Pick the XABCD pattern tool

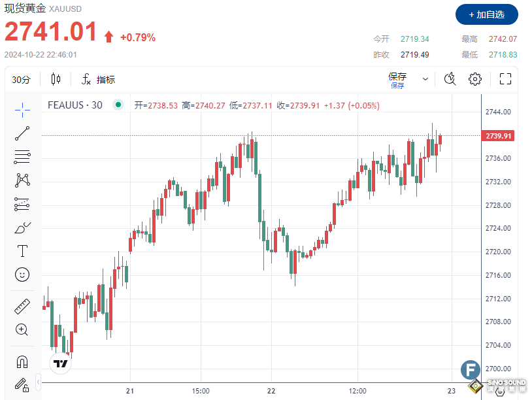point(22,180)
